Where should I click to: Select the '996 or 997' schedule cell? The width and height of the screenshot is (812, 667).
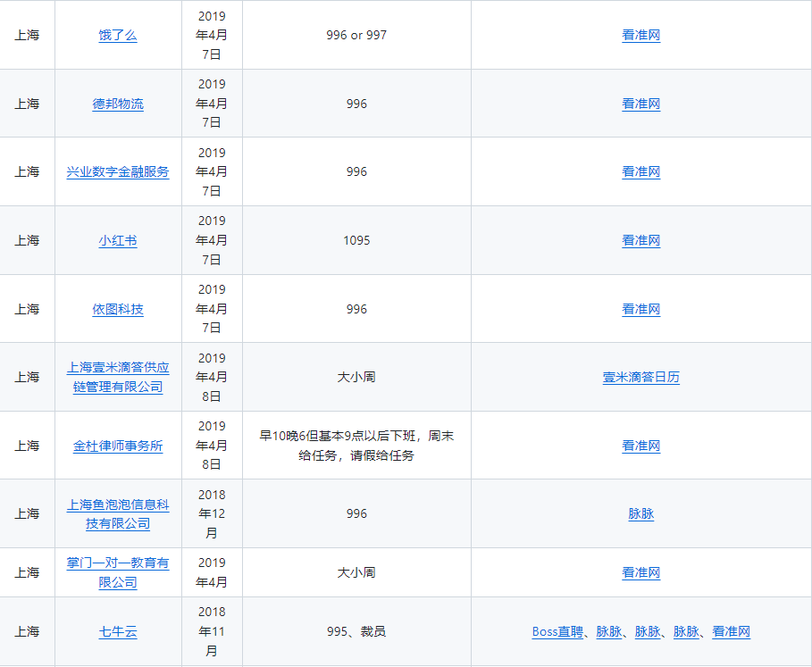356,35
